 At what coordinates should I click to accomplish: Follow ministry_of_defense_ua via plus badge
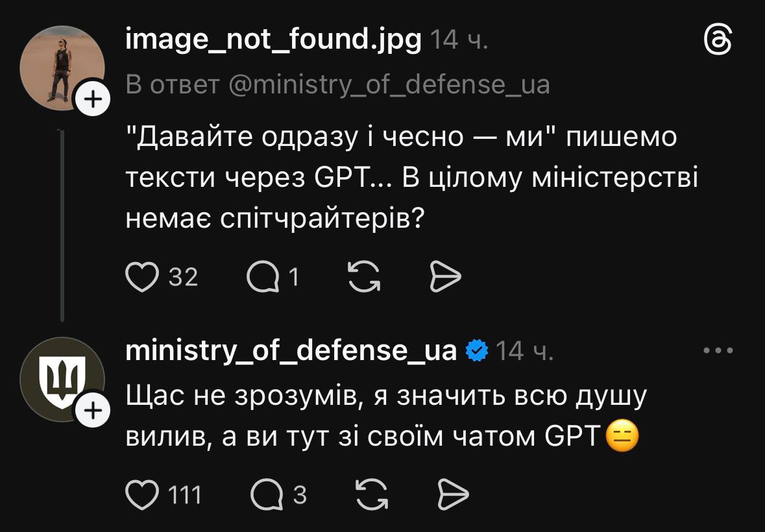pos(94,411)
